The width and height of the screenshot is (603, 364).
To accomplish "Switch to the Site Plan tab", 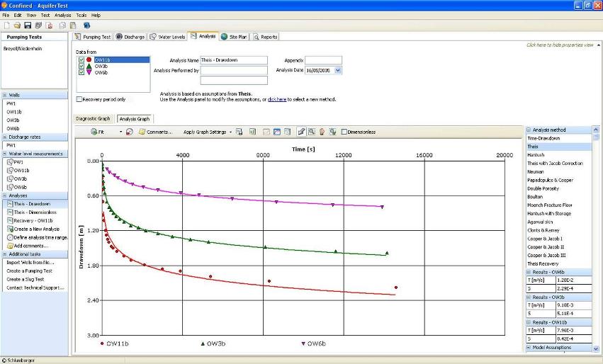I will tap(235, 37).
